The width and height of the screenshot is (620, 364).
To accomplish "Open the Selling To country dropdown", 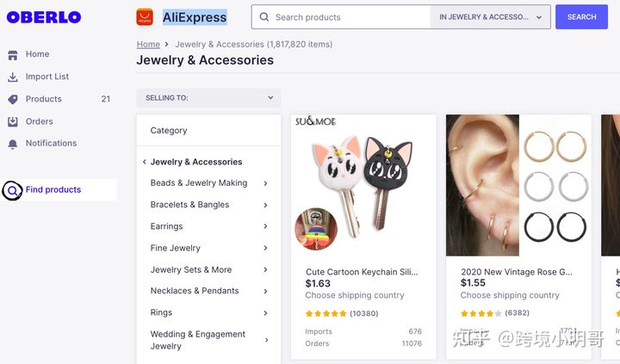I will pyautogui.click(x=208, y=97).
